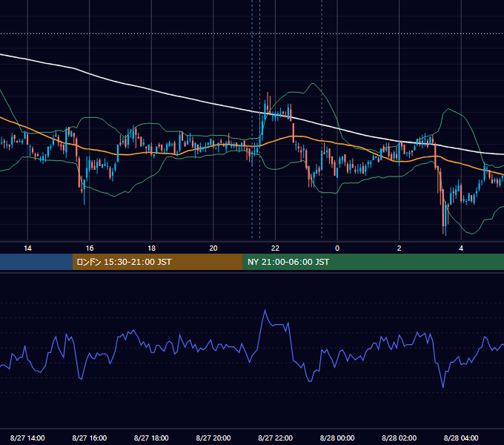Screen dimensions: 504x445
Task: Click the 0 hour label on price chart axis
Action: pos(337,248)
